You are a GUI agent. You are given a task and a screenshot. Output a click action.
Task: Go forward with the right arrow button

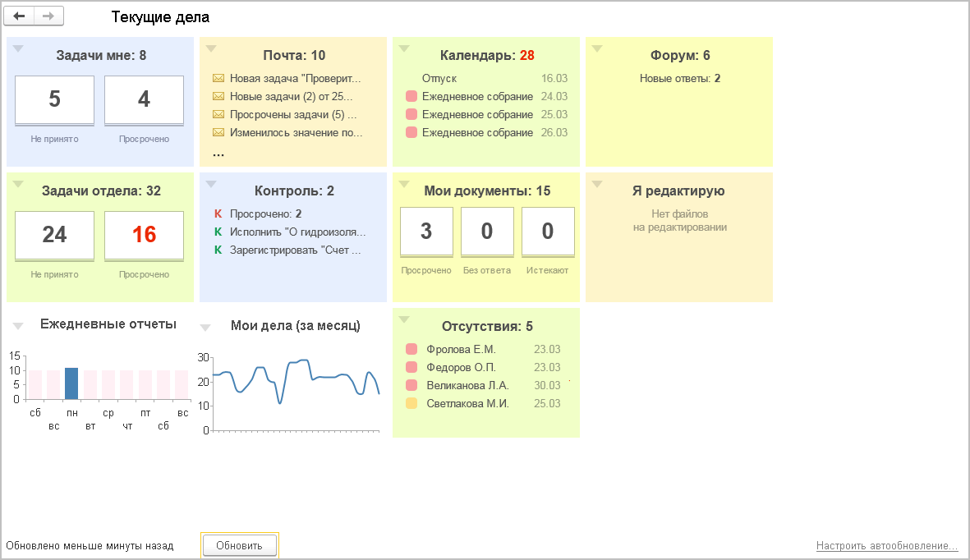[49, 16]
